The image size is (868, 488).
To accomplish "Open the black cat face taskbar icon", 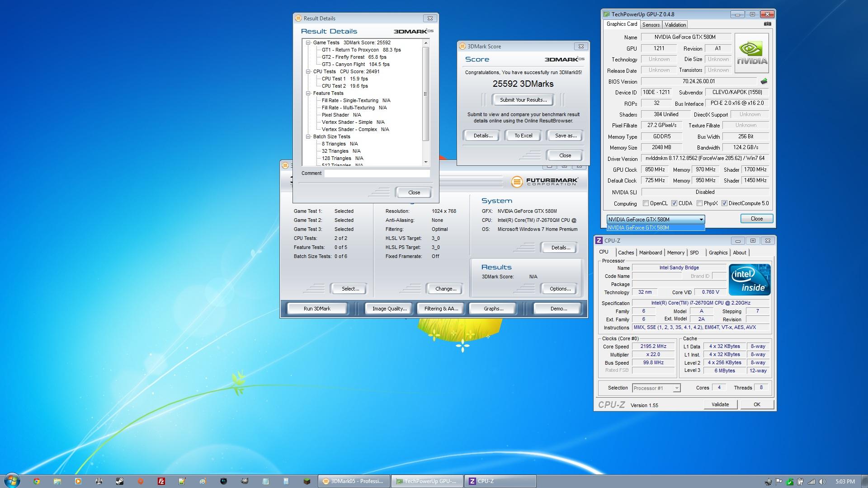I will [224, 481].
